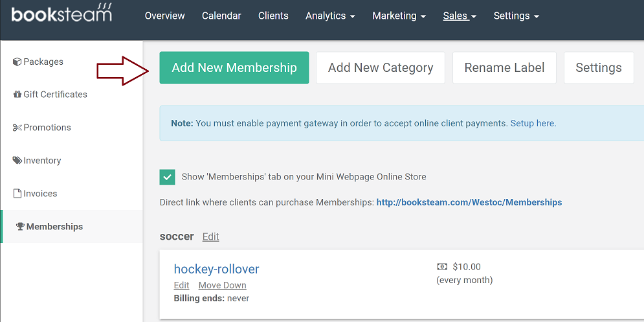
Task: Open the hockey-rollover membership link
Action: coord(216,269)
